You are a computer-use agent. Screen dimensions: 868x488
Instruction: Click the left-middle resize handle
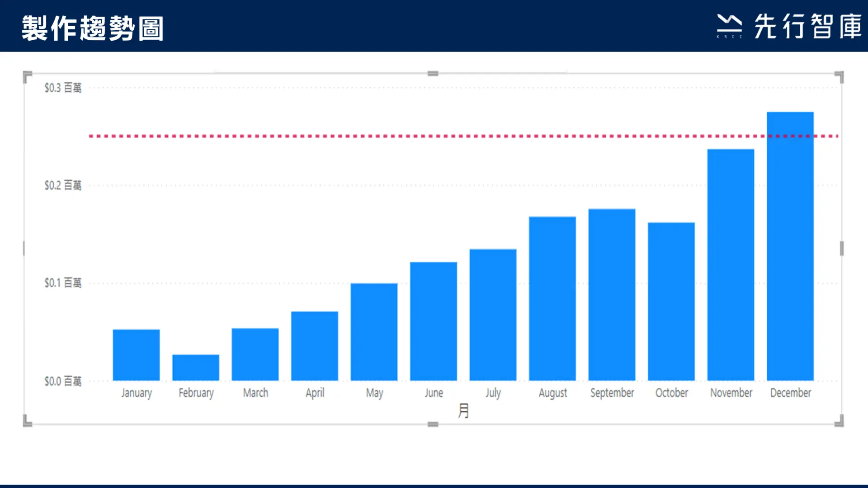point(24,249)
